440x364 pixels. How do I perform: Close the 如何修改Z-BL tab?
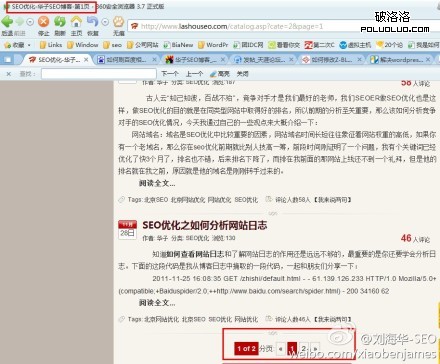tap(359, 60)
